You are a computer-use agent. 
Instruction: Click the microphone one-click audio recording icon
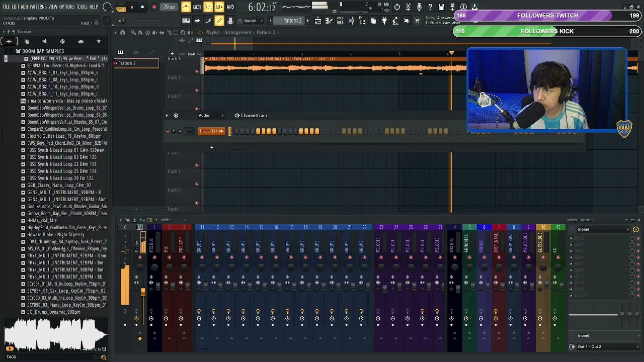pyautogui.click(x=419, y=7)
